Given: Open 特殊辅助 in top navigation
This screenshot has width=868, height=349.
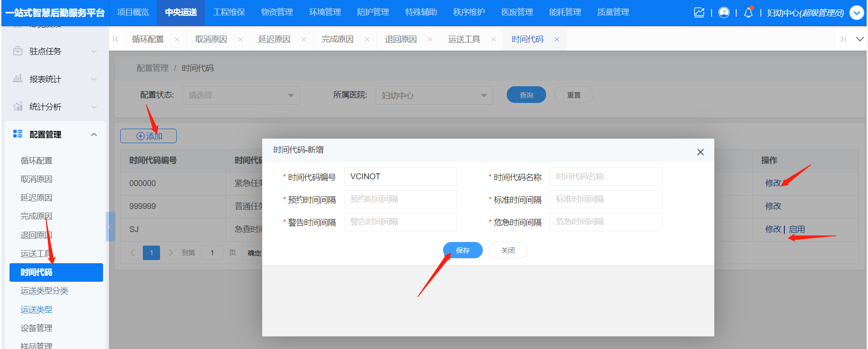Looking at the screenshot, I should tap(421, 12).
